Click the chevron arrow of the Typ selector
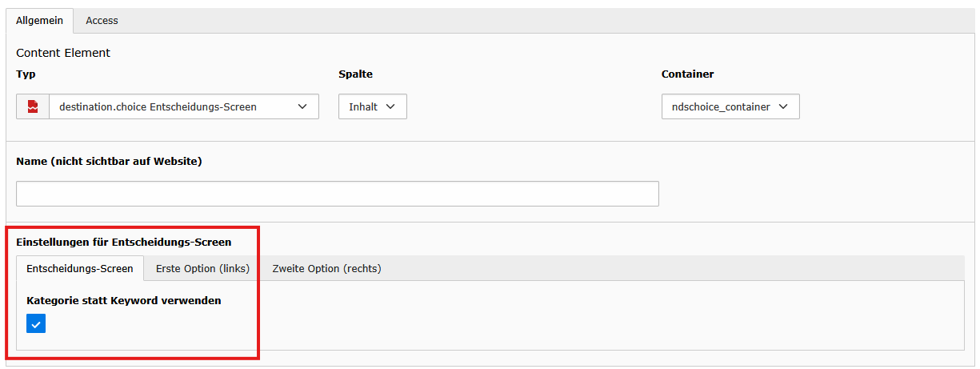The image size is (980, 369). tap(302, 106)
